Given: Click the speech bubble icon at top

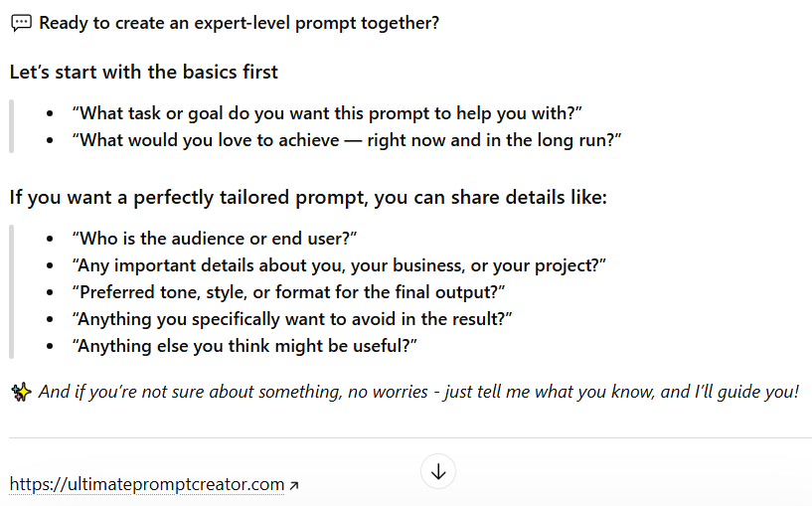Looking at the screenshot, I should coord(21,23).
